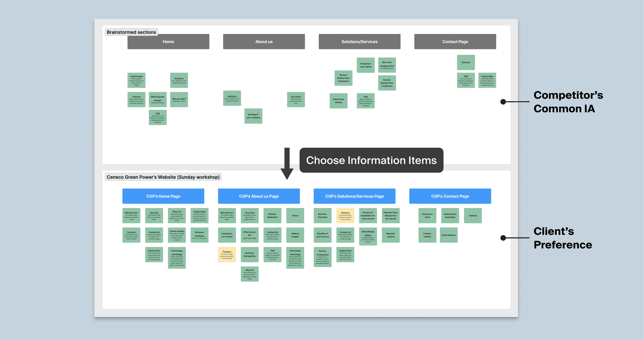Viewport: 644px width, 340px height.
Task: Select the Testimonials sticky note
Action: 136,80
